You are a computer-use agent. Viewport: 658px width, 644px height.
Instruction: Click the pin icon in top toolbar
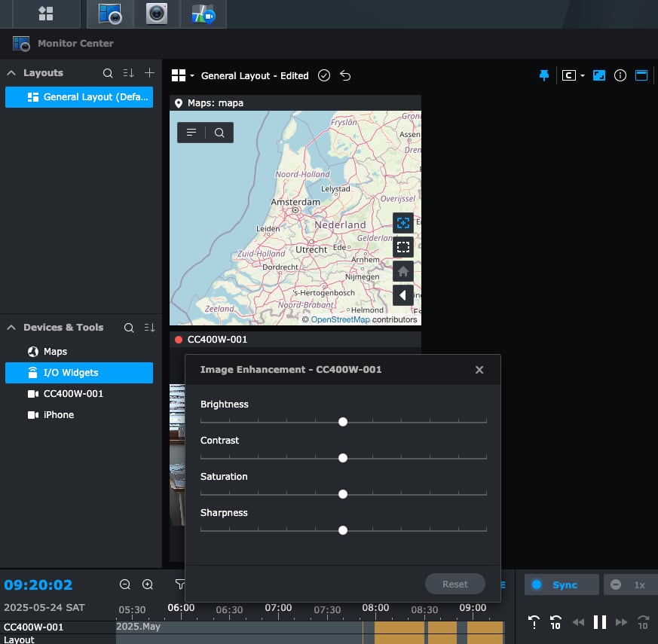(x=544, y=75)
